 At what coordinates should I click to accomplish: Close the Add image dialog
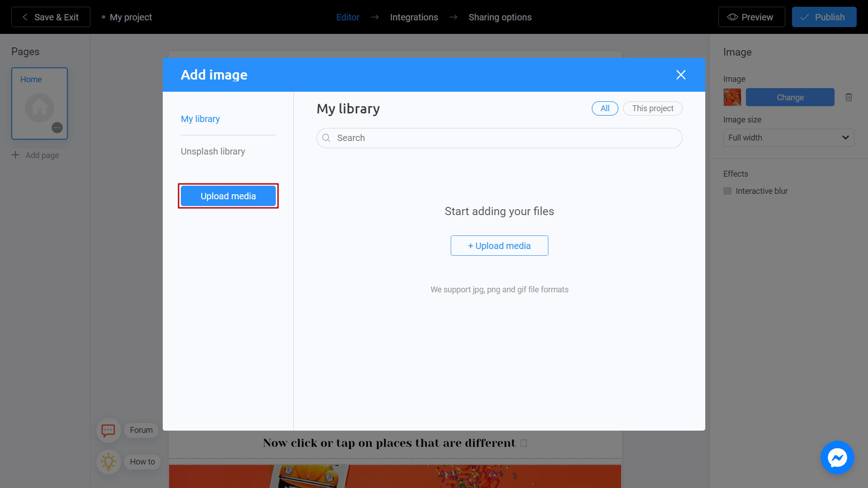tap(681, 75)
